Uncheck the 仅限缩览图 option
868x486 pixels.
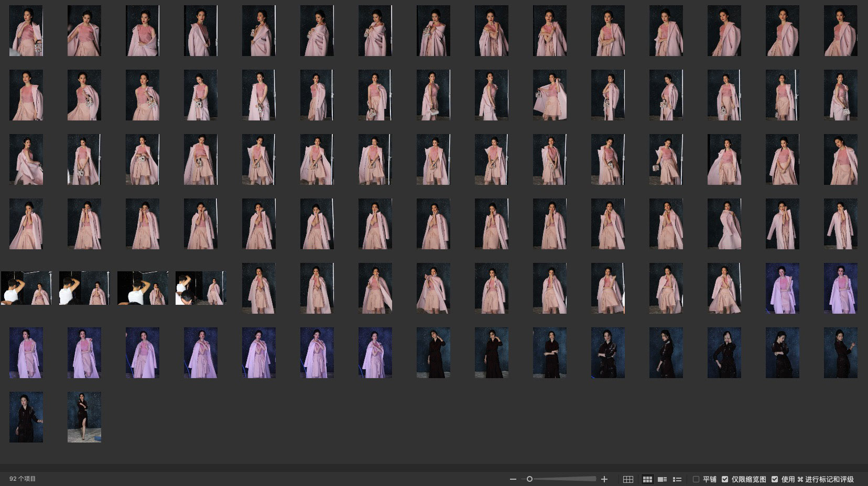pyautogui.click(x=725, y=479)
